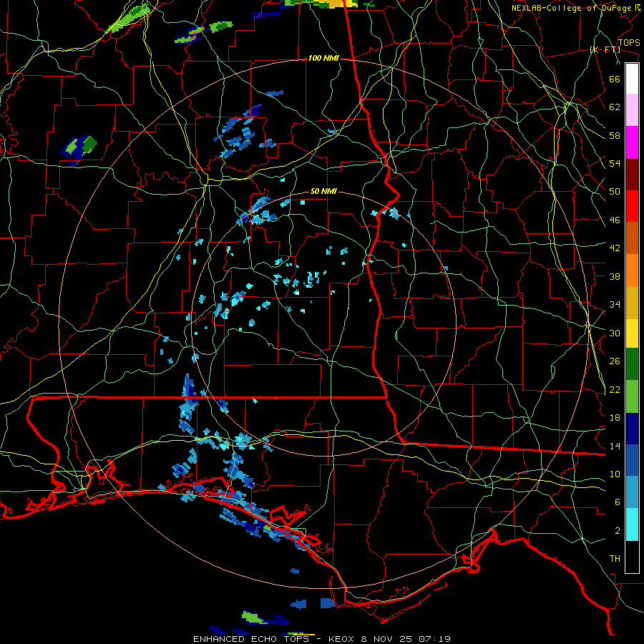Viewport: 644px width, 644px height.
Task: Select the navy blue legend swatch
Action: 632,429
